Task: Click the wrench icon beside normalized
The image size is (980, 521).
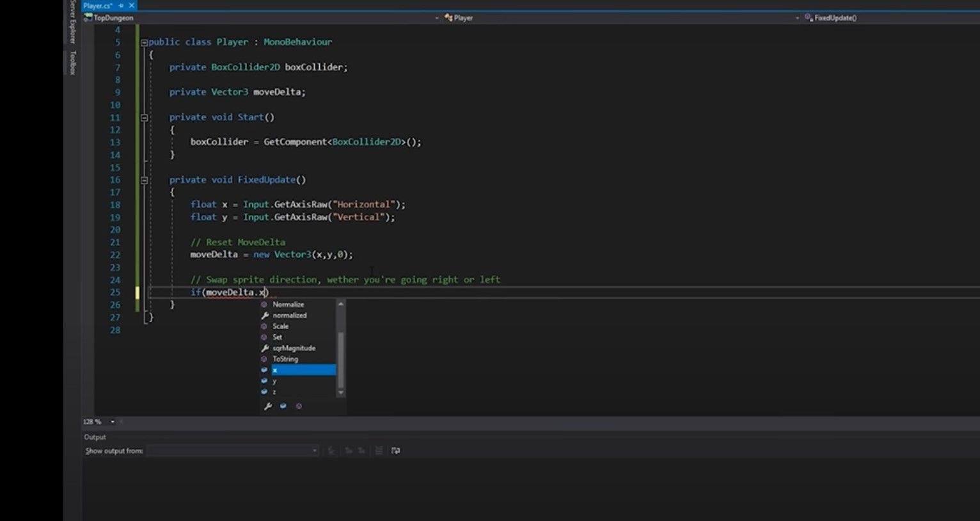Action: pyautogui.click(x=264, y=316)
